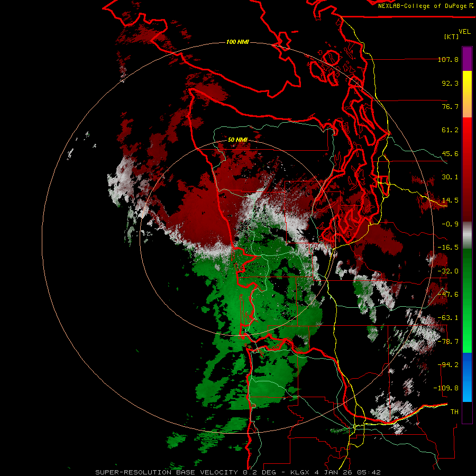The height and width of the screenshot is (476, 476).
Task: Click the 92.3 legend value
Action: point(450,83)
